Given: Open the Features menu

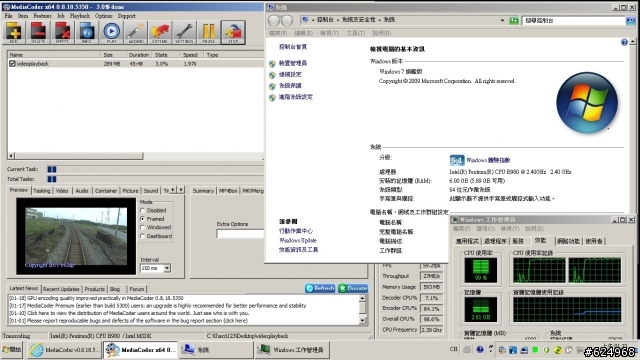Looking at the screenshot, I should pos(42,16).
